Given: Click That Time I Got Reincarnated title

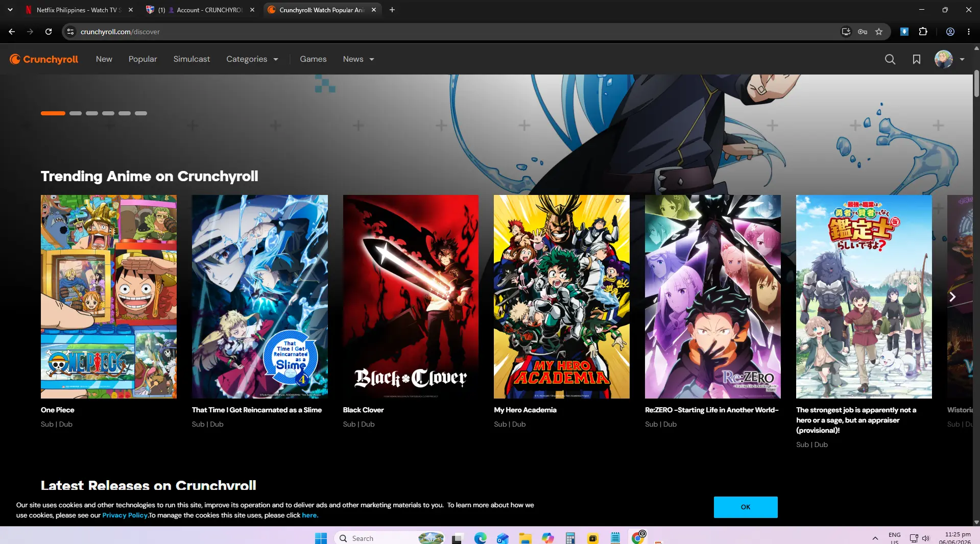Looking at the screenshot, I should point(257,410).
